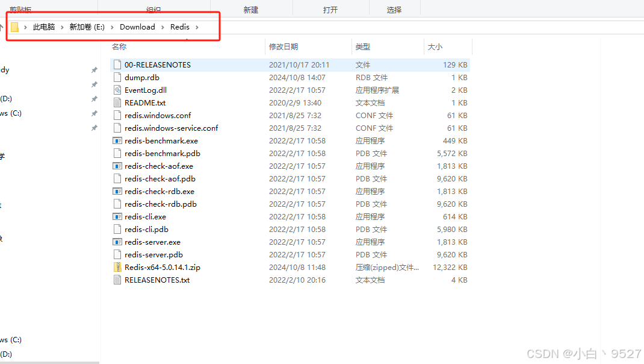Click the redis-cli.exe application icon
This screenshot has width=644, height=364.
coord(117,217)
